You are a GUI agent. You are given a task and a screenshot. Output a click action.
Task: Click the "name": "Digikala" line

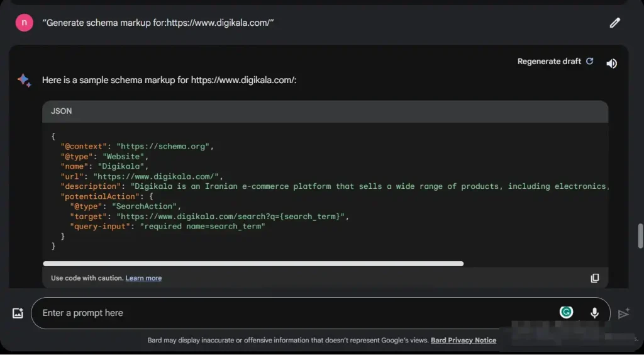pos(104,166)
